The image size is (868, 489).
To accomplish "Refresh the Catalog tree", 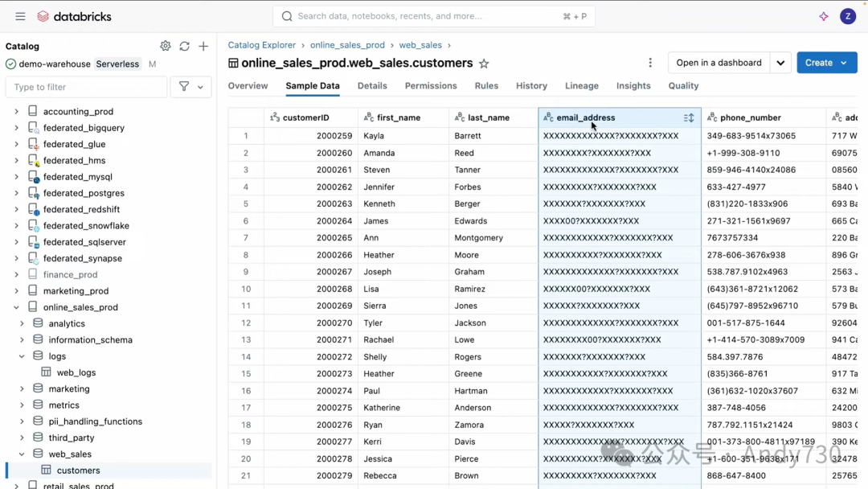I will pos(184,46).
